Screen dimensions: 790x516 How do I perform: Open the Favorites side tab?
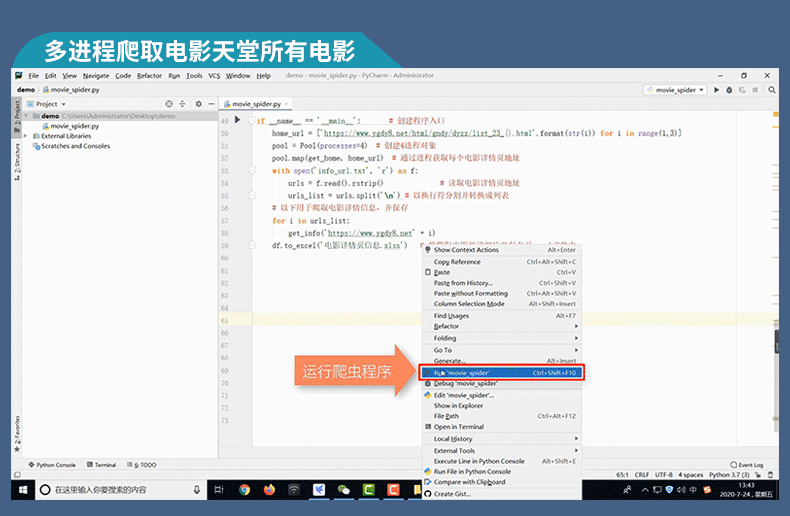[17, 433]
